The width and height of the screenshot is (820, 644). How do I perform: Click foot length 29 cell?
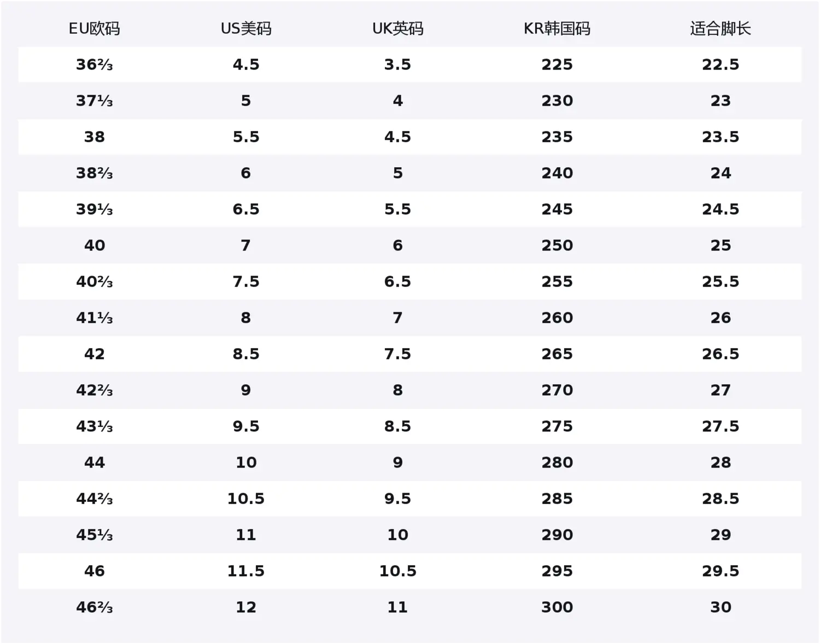pos(721,535)
